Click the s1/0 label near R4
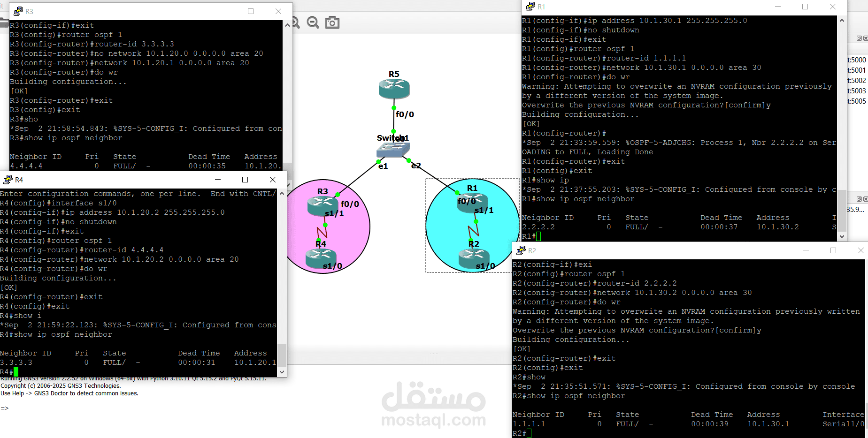 [332, 266]
